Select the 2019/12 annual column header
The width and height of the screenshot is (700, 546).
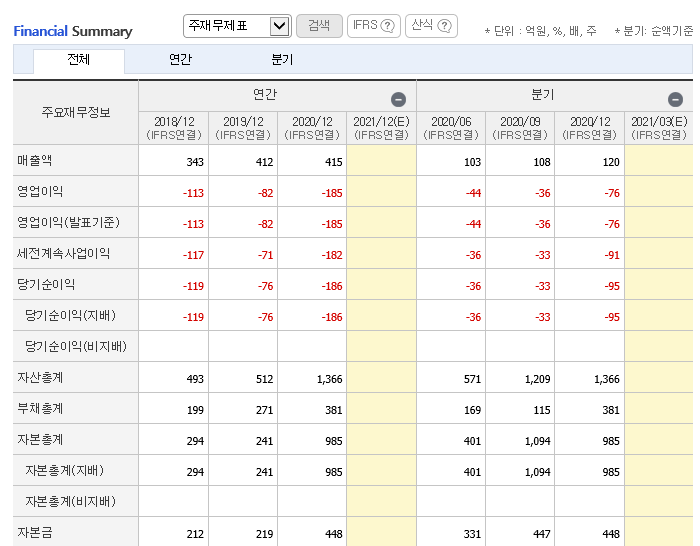pyautogui.click(x=243, y=128)
